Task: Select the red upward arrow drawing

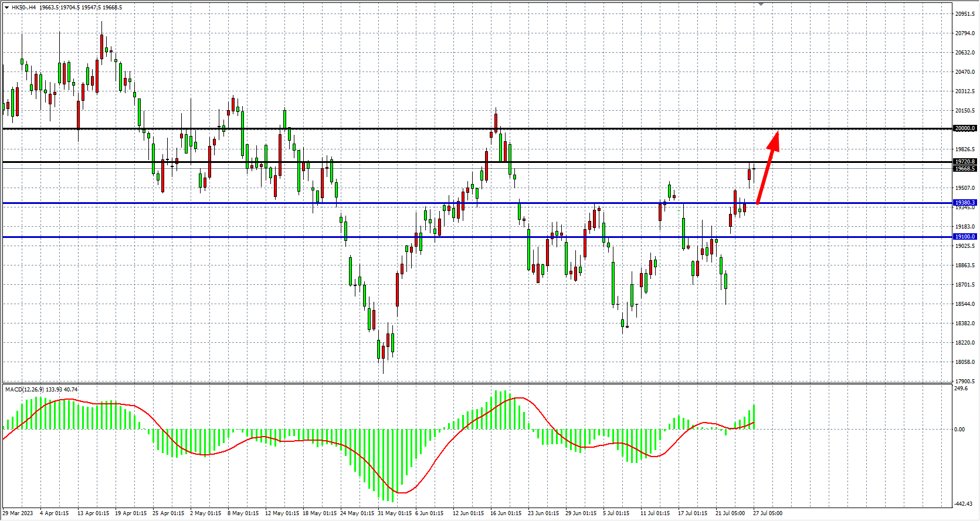Action: (x=767, y=169)
